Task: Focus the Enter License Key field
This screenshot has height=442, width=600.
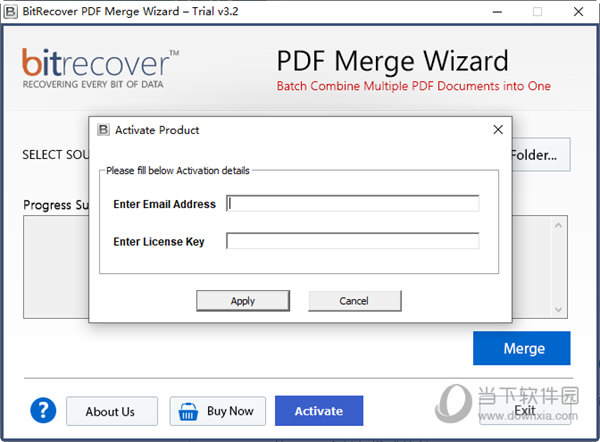Action: pos(352,241)
